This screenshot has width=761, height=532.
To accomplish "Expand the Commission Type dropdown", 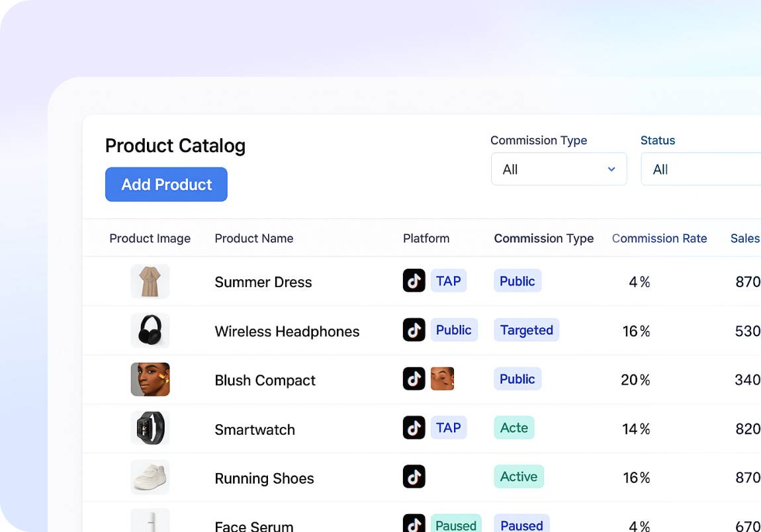I will 558,169.
